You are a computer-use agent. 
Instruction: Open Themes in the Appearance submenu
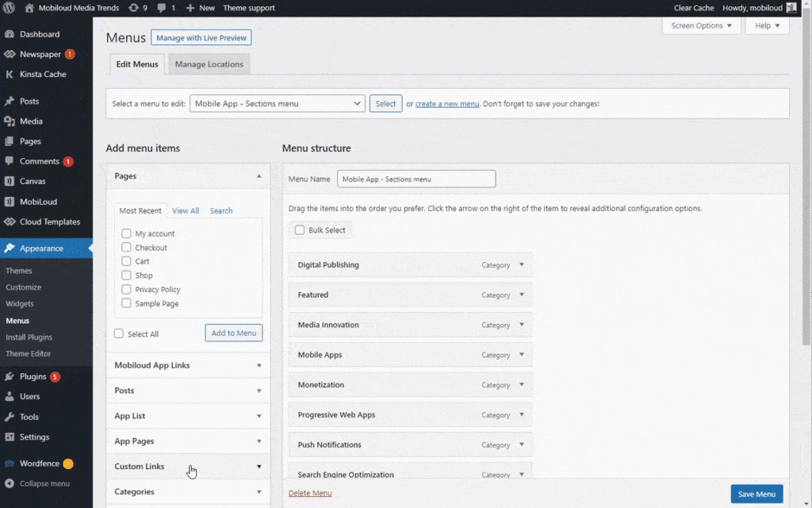(x=19, y=271)
